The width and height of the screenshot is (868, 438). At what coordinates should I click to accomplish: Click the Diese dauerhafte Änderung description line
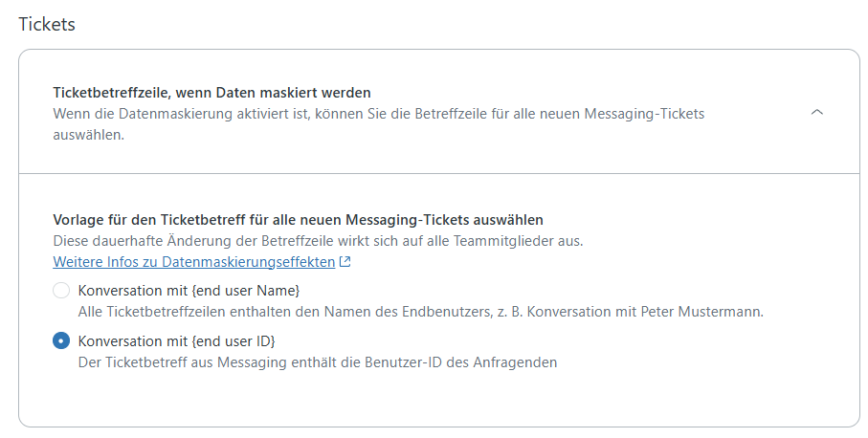point(318,241)
